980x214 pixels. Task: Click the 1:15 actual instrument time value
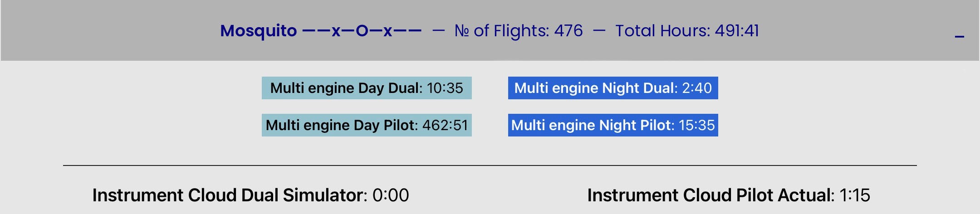855,195
